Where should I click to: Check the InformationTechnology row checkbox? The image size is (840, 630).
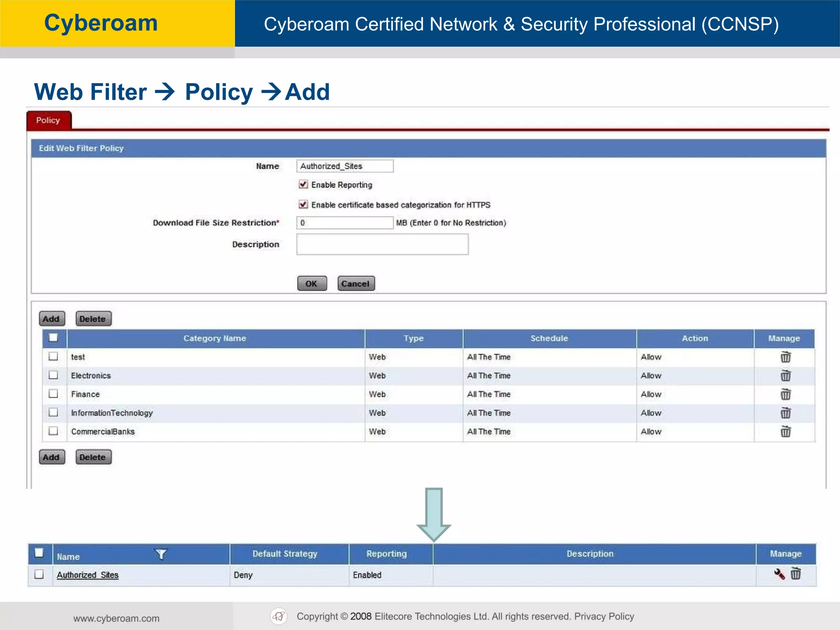pos(53,412)
